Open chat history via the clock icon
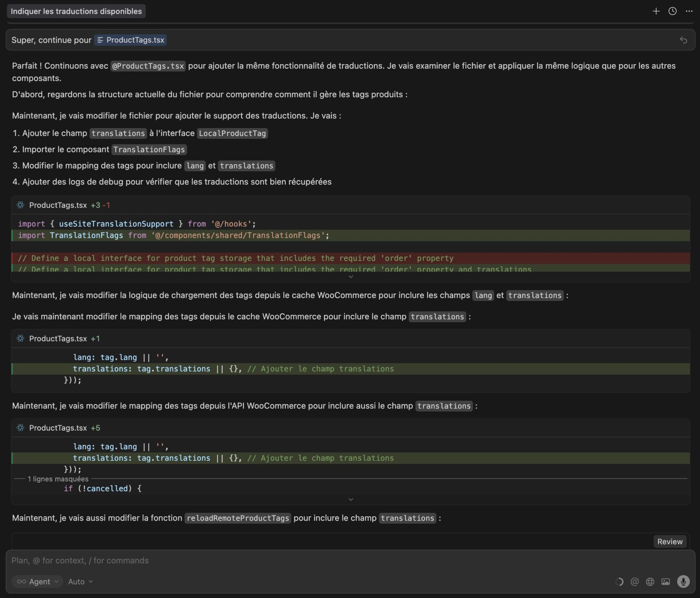The height and width of the screenshot is (598, 700). click(672, 11)
